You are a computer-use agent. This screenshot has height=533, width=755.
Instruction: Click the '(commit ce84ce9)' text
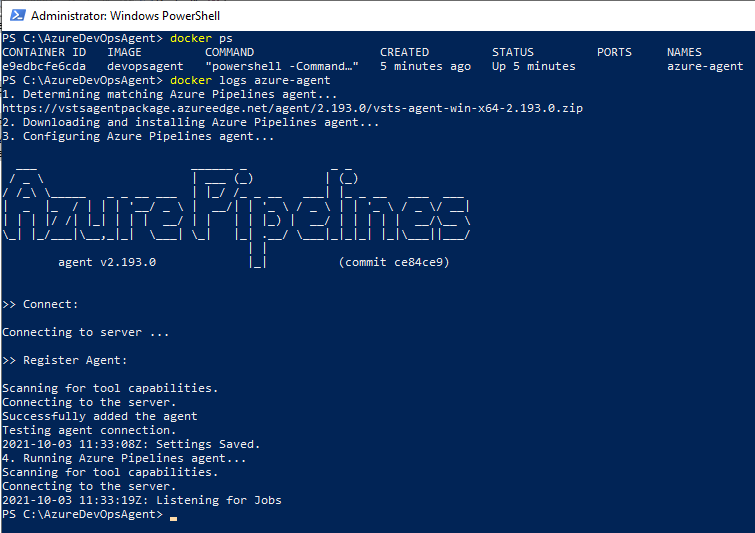coord(394,262)
